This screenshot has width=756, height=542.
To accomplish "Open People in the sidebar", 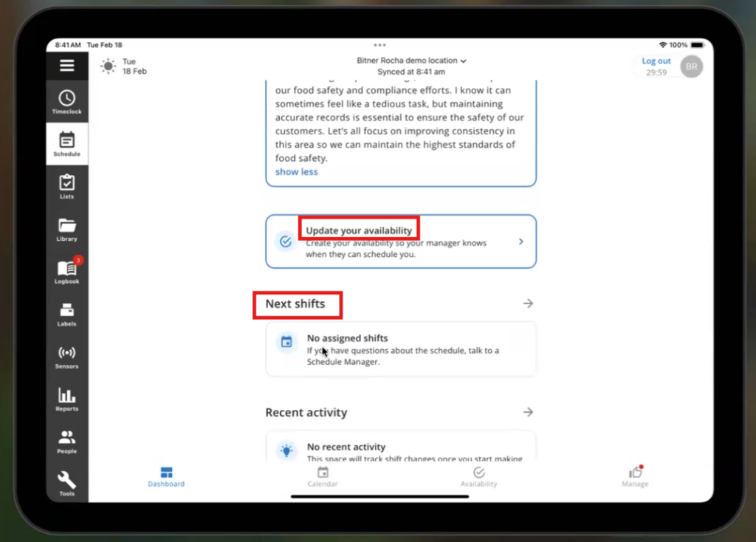I will tap(67, 442).
